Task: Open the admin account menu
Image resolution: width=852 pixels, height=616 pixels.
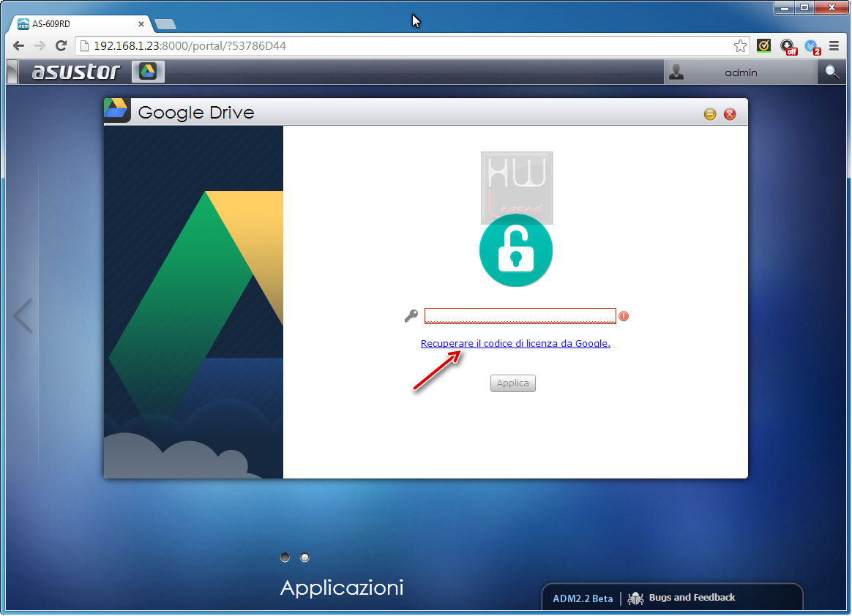Action: [x=741, y=72]
